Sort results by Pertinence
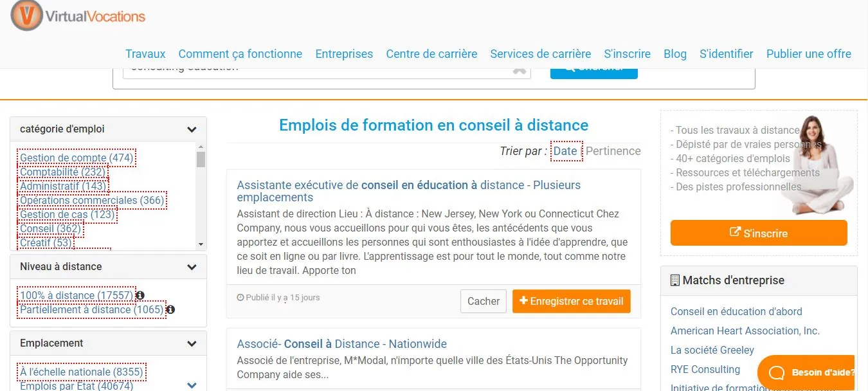The image size is (868, 391). point(613,151)
